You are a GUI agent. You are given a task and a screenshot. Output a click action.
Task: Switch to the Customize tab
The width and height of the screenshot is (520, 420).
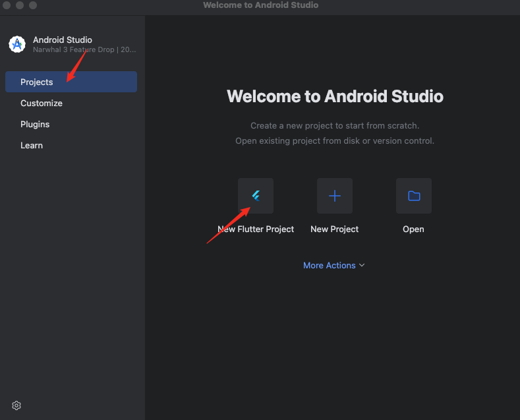click(41, 103)
